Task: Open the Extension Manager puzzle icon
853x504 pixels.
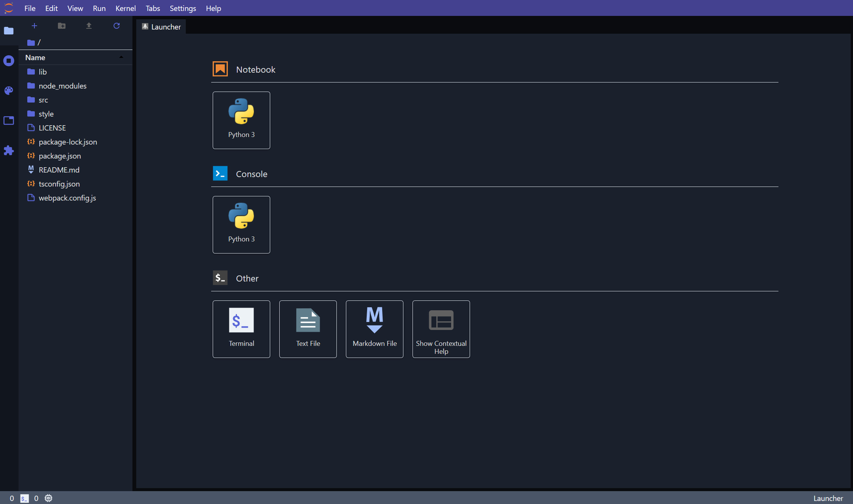Action: point(9,150)
